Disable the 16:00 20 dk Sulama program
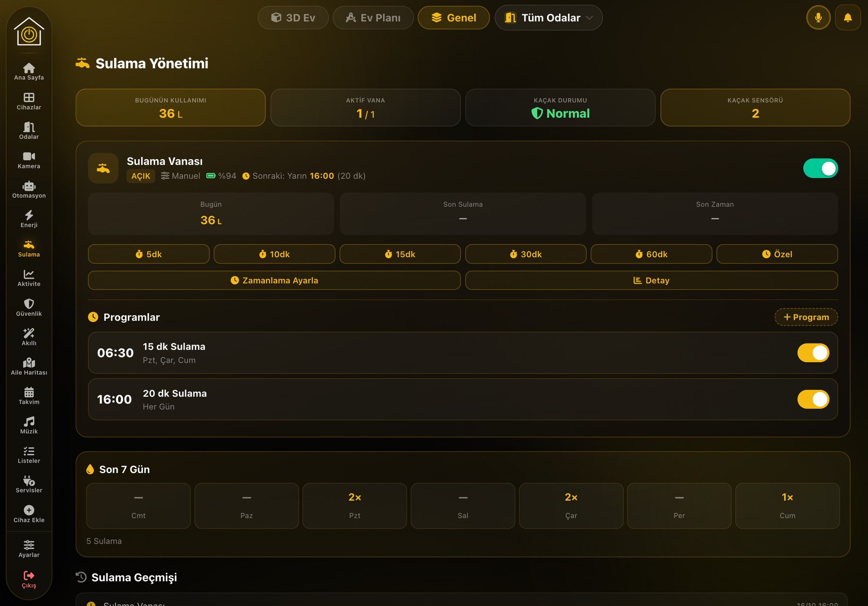The image size is (868, 606). 813,400
